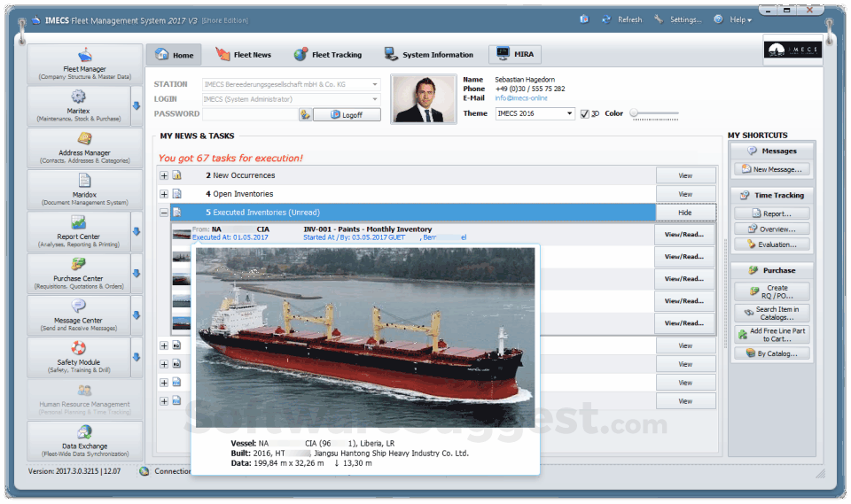The width and height of the screenshot is (851, 504).
Task: Click the info@imecs-online email link
Action: point(521,98)
